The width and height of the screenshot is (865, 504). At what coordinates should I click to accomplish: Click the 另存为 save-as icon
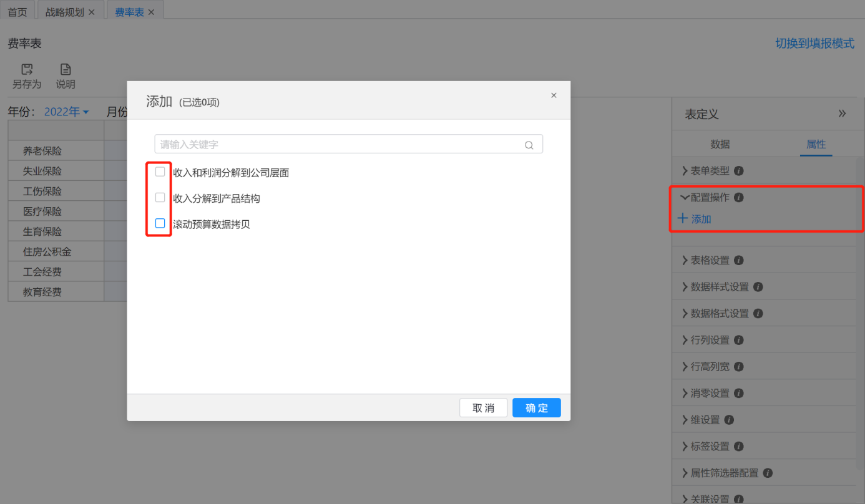[x=27, y=69]
